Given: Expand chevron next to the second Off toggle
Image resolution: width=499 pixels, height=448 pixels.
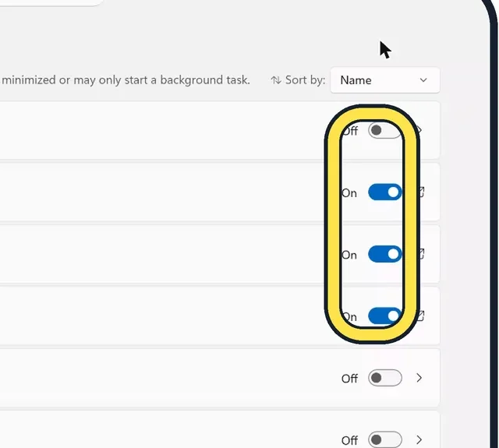Looking at the screenshot, I should [x=419, y=378].
